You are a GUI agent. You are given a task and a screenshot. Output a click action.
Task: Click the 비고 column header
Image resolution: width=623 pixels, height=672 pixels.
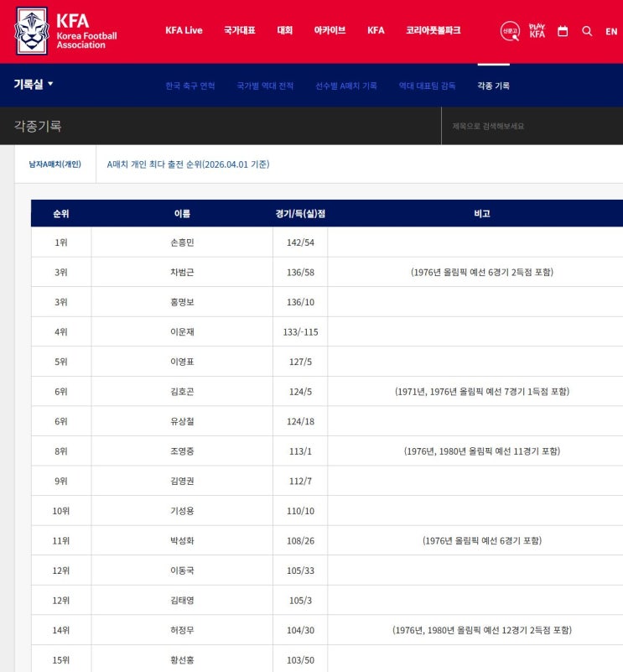(x=482, y=213)
